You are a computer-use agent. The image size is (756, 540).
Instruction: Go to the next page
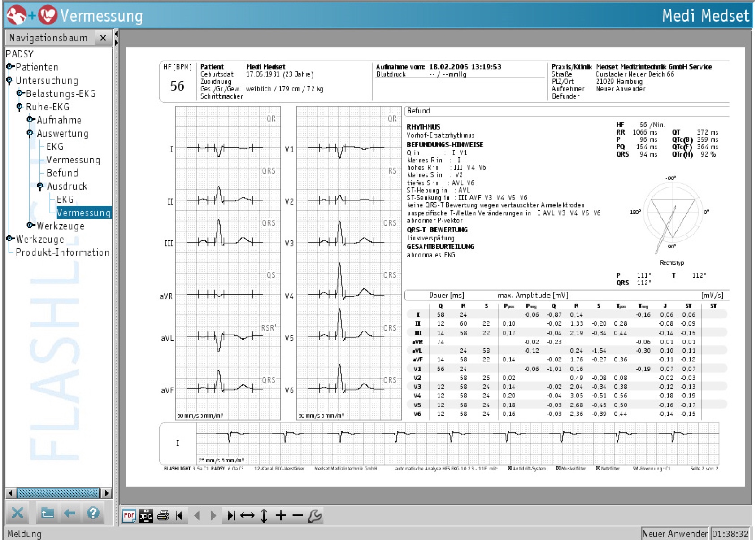point(213,515)
